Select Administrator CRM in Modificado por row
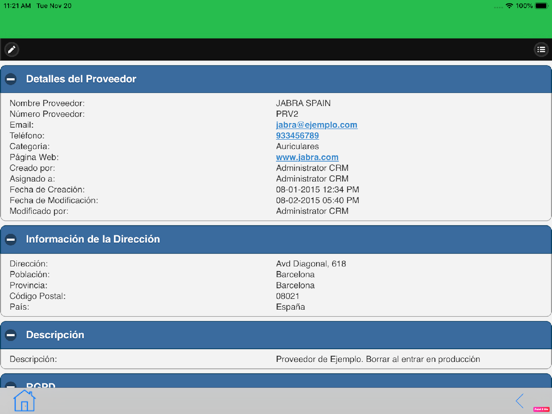This screenshot has height=414, width=552. pos(312,211)
